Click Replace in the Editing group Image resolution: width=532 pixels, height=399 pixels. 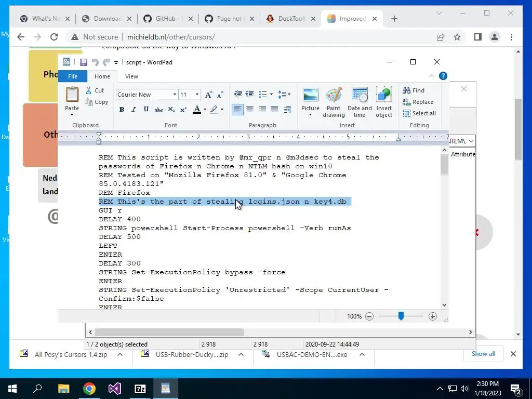(x=418, y=102)
